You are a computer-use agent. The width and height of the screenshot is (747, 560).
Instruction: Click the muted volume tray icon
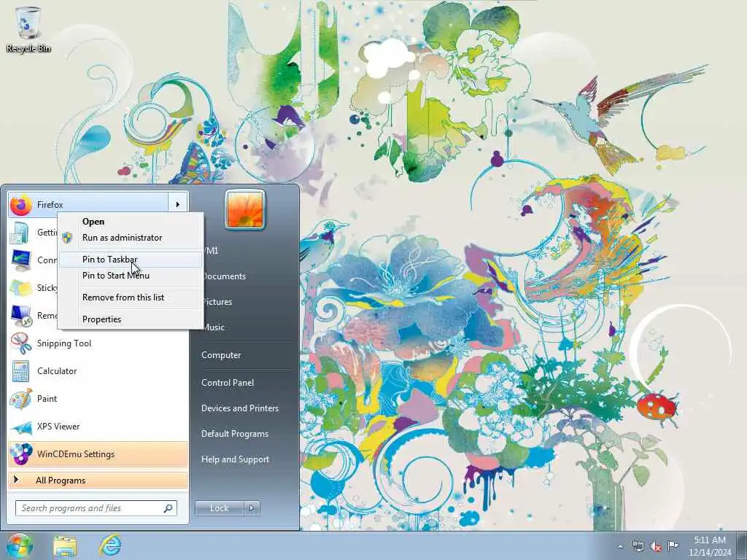coord(656,546)
